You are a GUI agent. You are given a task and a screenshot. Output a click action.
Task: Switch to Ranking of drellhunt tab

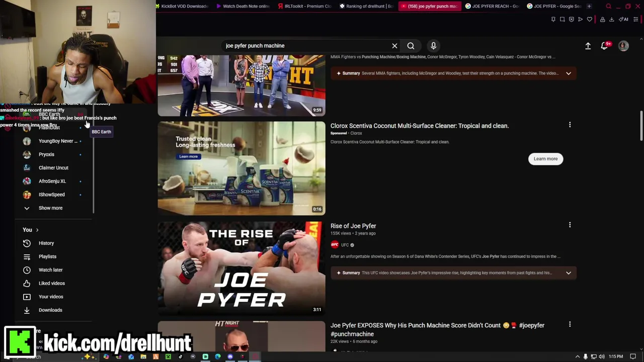coord(366,6)
